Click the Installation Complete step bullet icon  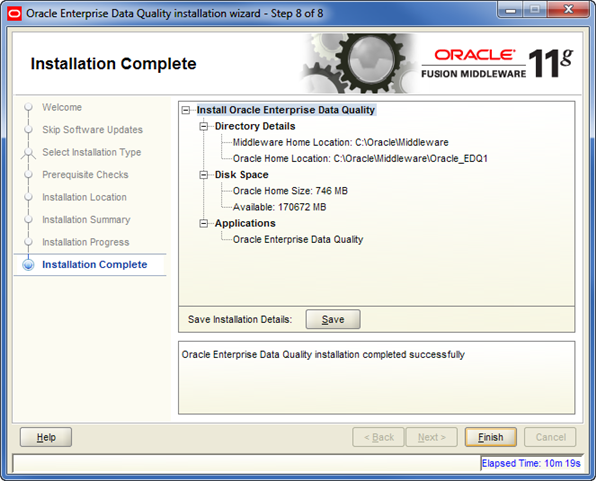click(29, 265)
